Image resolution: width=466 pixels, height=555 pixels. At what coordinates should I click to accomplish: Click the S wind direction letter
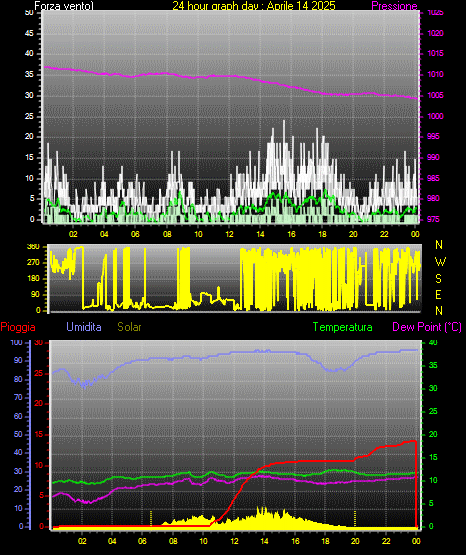(x=438, y=279)
